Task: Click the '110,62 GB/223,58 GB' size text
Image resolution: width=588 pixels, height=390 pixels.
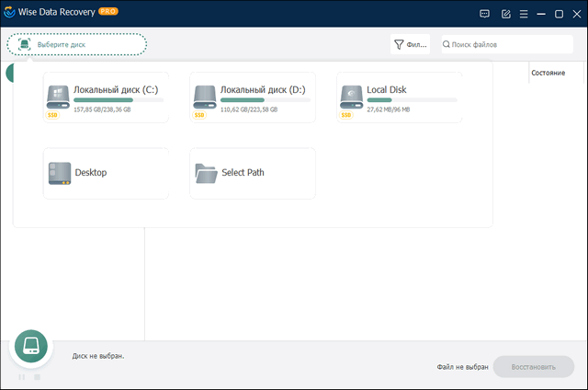Action: click(249, 109)
